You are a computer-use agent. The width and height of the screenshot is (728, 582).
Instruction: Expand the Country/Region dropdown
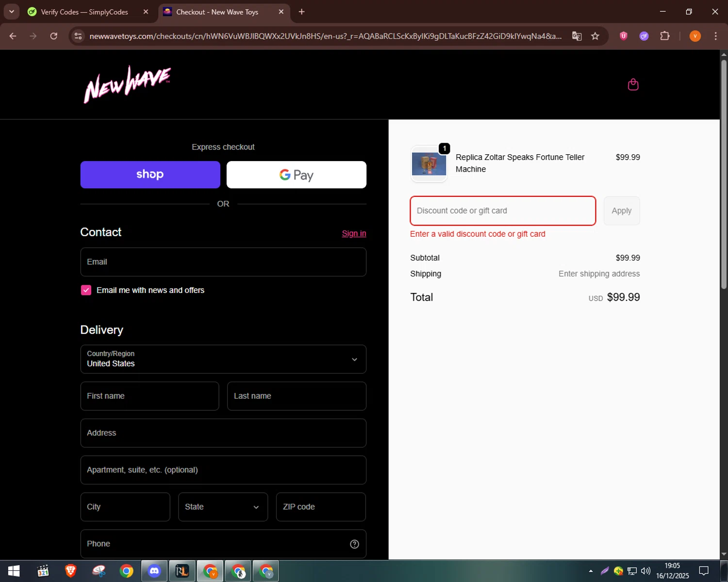(223, 359)
